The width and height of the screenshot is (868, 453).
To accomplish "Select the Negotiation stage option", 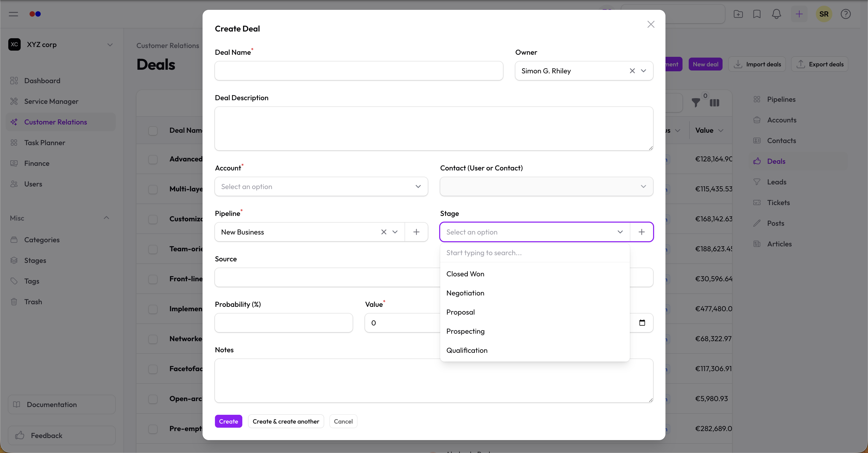I will point(535,293).
